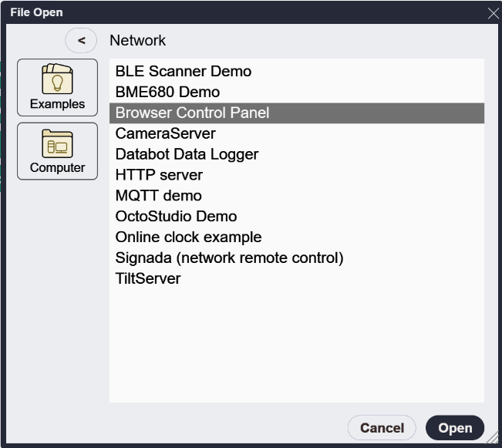Choose MQTT demo
502x448 pixels.
(x=297, y=196)
